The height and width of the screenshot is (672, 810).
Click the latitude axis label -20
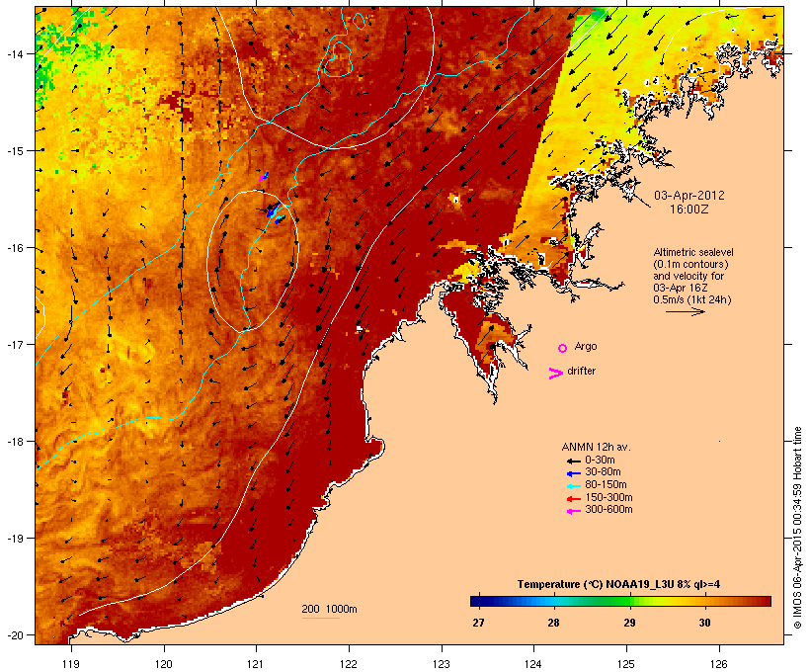coord(14,635)
